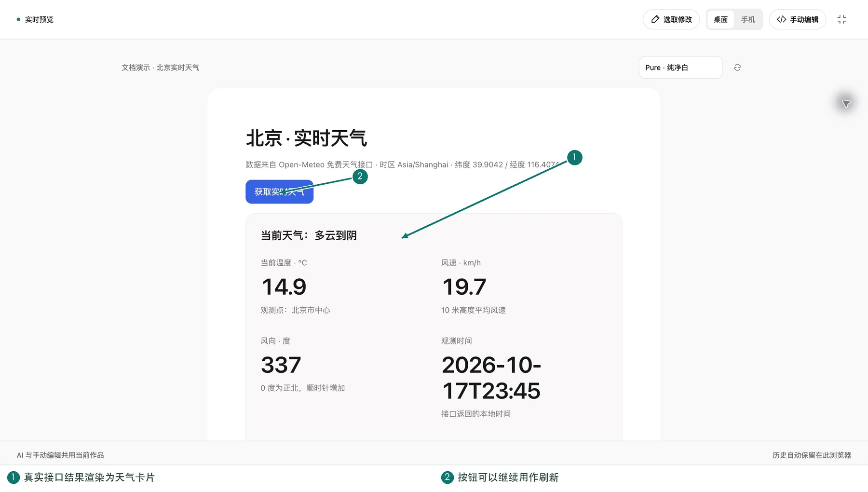The image size is (868, 492).
Task: Open 手动编辑 code editor button
Action: click(798, 19)
